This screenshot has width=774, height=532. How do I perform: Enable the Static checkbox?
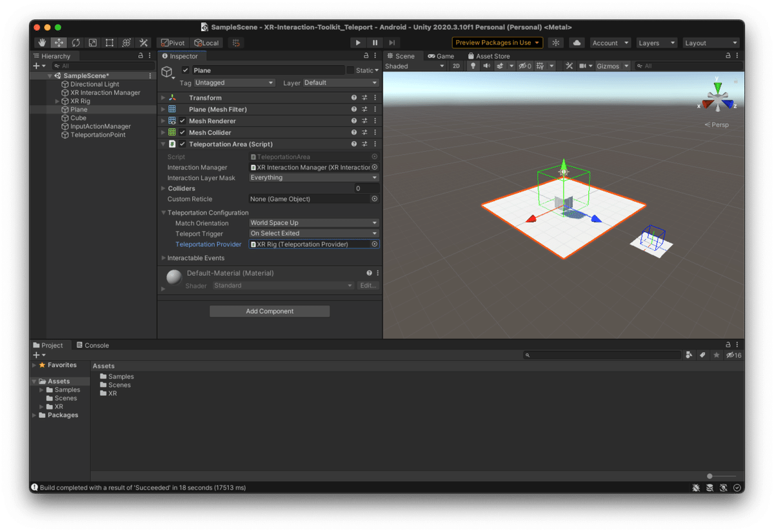[350, 70]
